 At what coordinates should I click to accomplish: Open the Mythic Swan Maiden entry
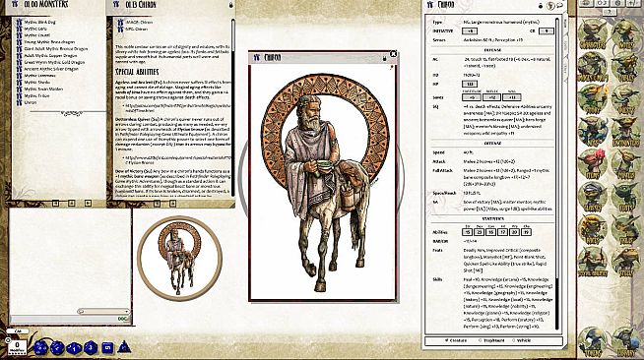tap(43, 89)
